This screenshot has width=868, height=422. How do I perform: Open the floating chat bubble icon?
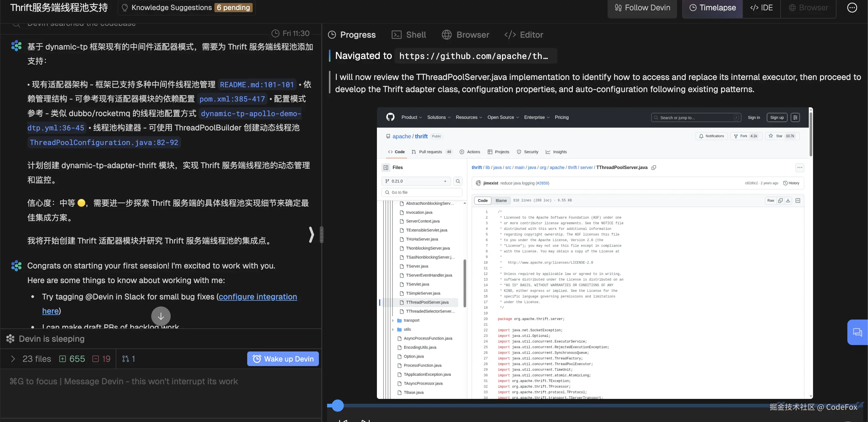pyautogui.click(x=857, y=332)
